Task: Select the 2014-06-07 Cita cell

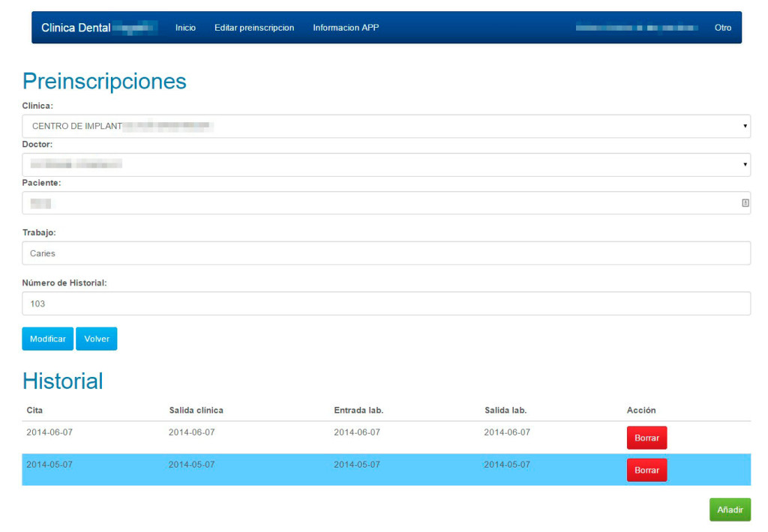Action: 49,432
